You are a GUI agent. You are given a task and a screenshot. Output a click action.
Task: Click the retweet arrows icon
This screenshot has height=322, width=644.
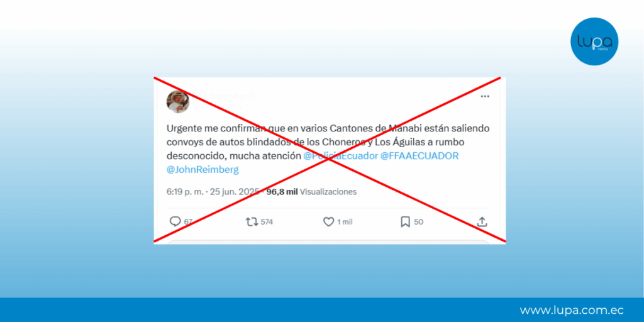252,222
